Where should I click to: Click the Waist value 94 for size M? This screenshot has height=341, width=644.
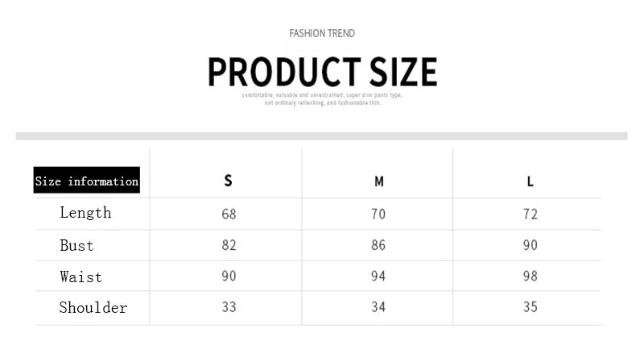click(x=378, y=276)
